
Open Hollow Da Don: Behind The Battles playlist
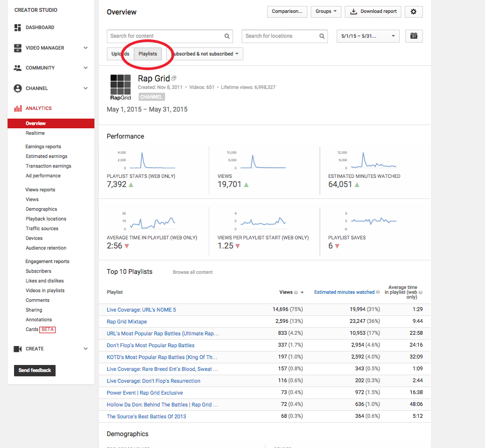pyautogui.click(x=162, y=405)
